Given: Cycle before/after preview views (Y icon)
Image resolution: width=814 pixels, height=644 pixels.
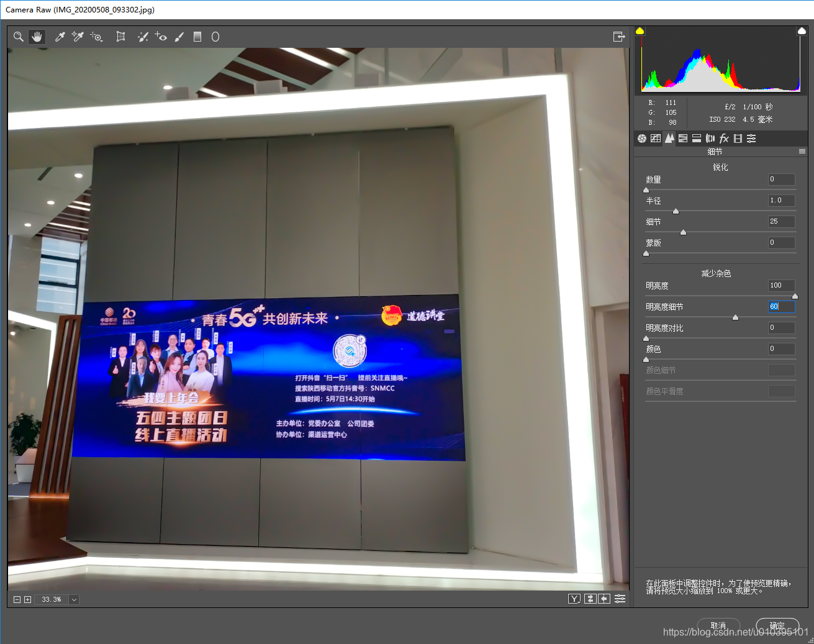Looking at the screenshot, I should click(574, 599).
